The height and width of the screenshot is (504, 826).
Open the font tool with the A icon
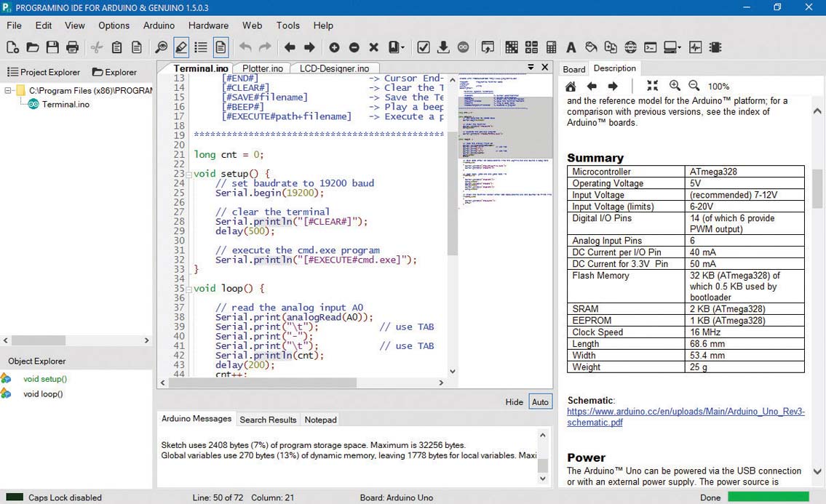pyautogui.click(x=571, y=47)
